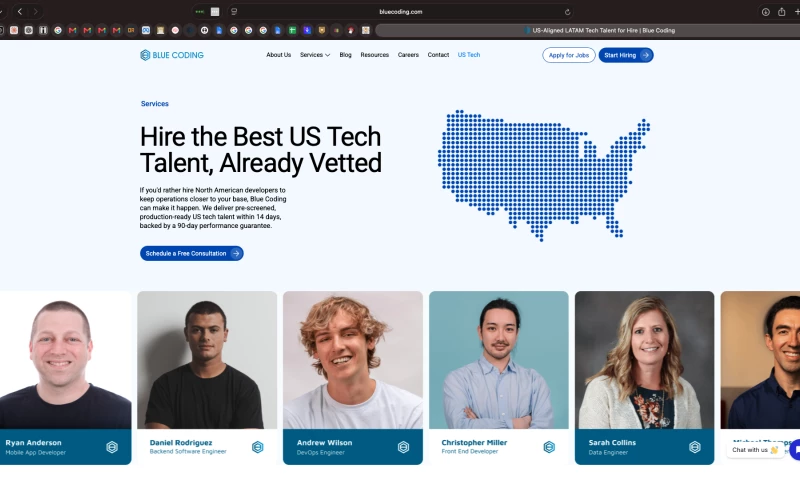The image size is (800, 480).
Task: Go to the Blog page
Action: [x=345, y=55]
